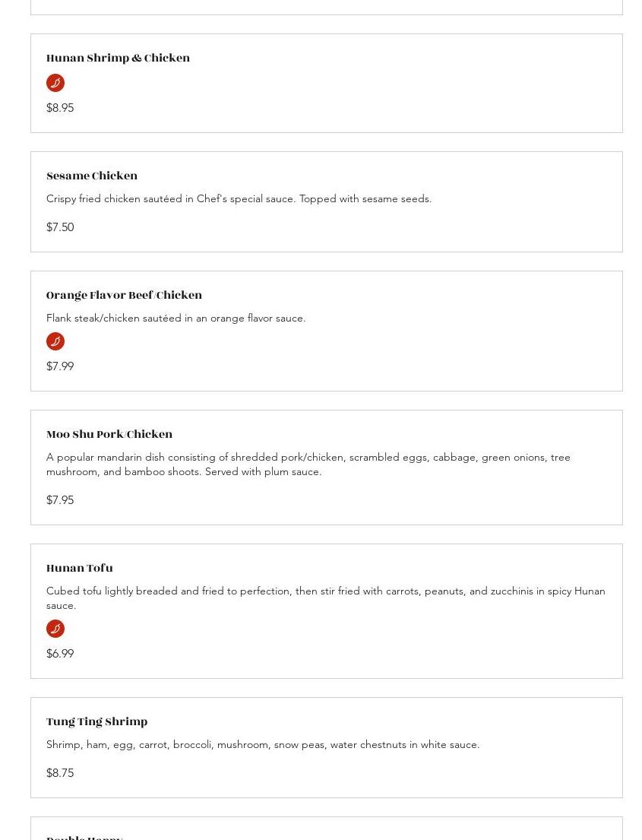Click the flank steak orange sauce description
Screen dimensions: 642x840
[176, 319]
